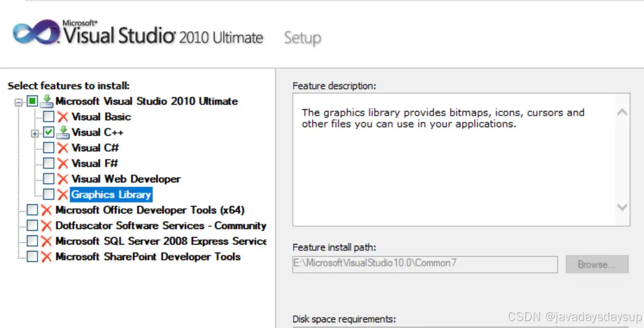Uncheck the Visual C++ checkbox
The width and height of the screenshot is (644, 328).
point(49,132)
